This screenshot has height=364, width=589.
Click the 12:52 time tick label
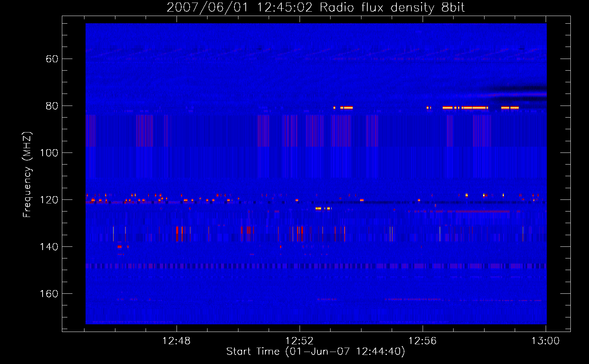(x=300, y=341)
